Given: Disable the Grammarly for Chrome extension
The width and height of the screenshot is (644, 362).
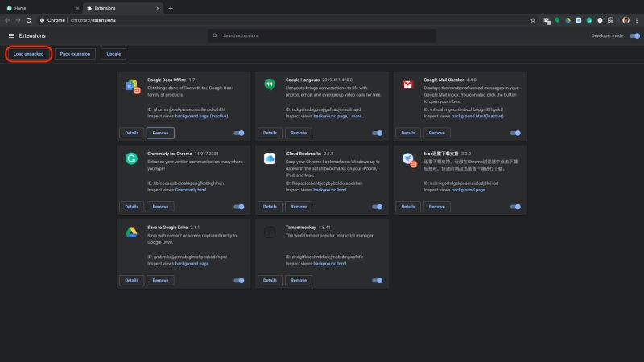Looking at the screenshot, I should click(x=239, y=207).
